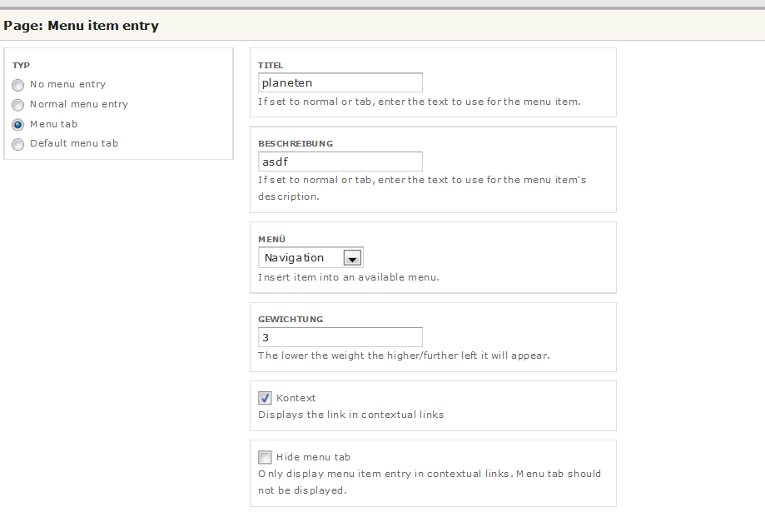Click the TITEL field label
Image resolution: width=765 pixels, height=532 pixels.
click(x=271, y=65)
